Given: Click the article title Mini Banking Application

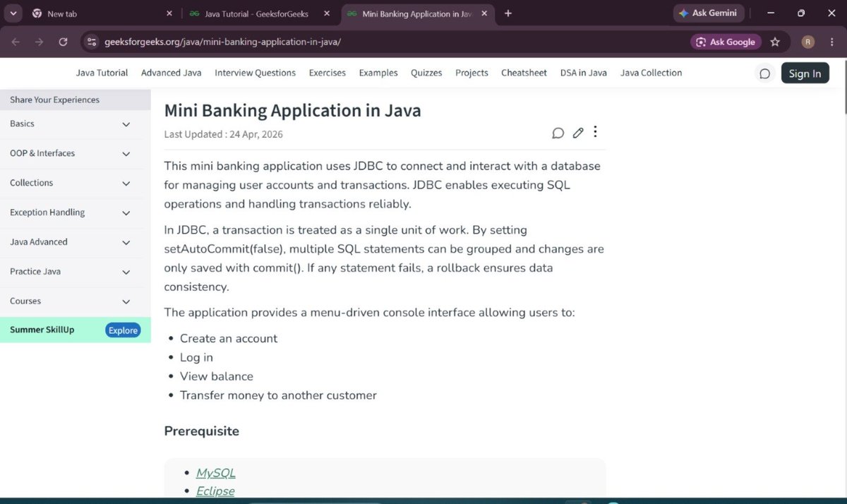Looking at the screenshot, I should tap(292, 110).
